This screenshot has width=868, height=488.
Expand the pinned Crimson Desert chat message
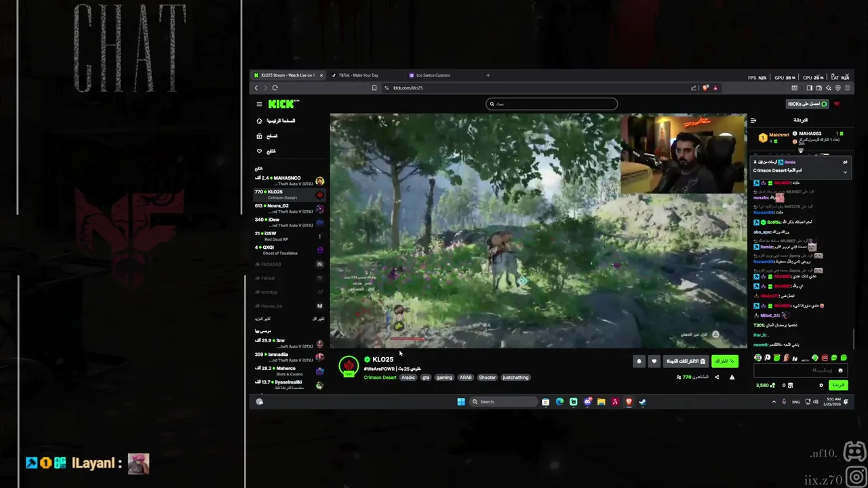[845, 171]
